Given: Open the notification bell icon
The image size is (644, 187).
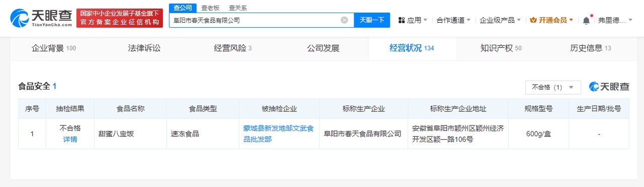Looking at the screenshot, I should (586, 20).
